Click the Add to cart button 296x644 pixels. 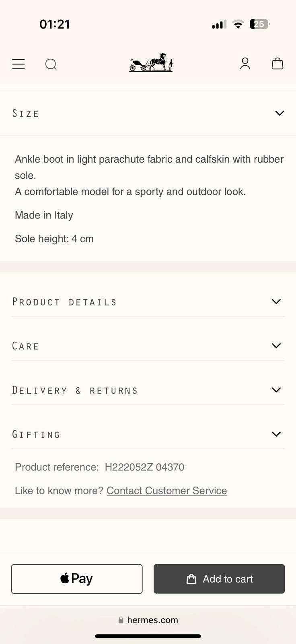219,579
